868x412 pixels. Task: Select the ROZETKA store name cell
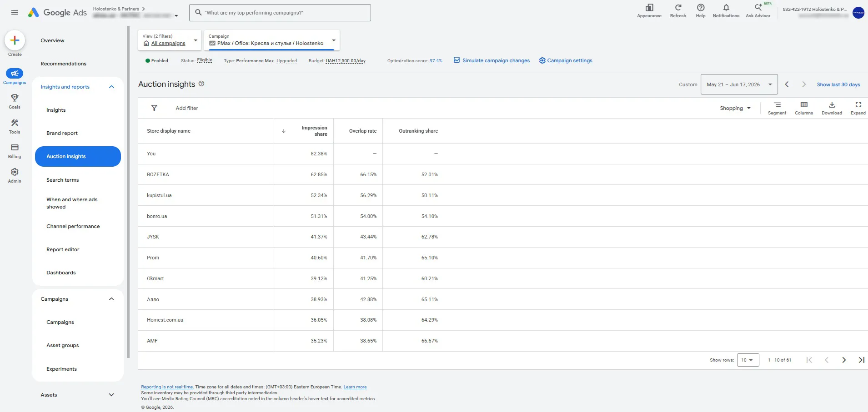pyautogui.click(x=158, y=174)
